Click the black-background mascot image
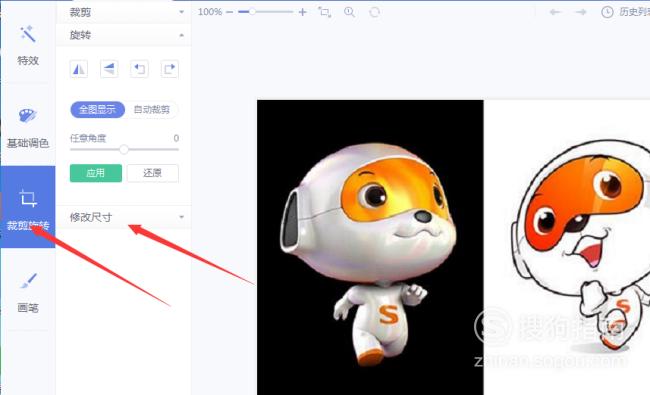This screenshot has width=650, height=395. click(x=370, y=247)
